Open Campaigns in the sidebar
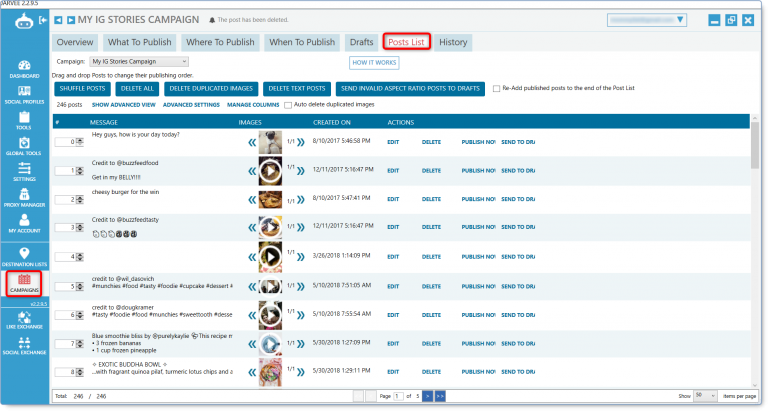768x411 pixels. click(x=24, y=284)
